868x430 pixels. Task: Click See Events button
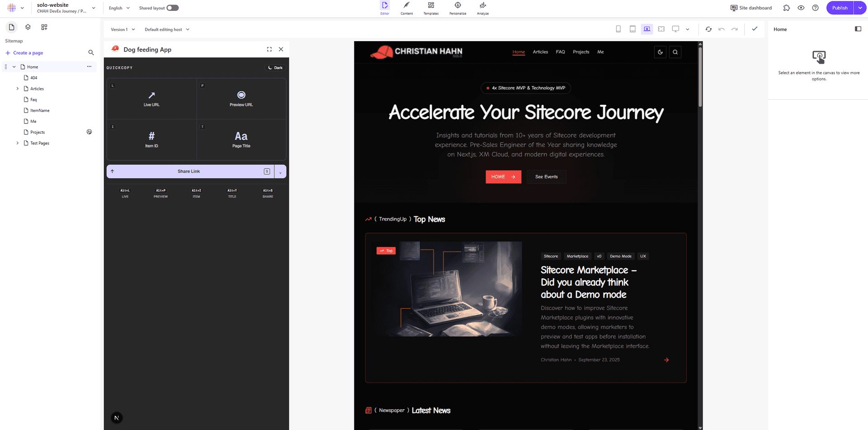coord(547,177)
